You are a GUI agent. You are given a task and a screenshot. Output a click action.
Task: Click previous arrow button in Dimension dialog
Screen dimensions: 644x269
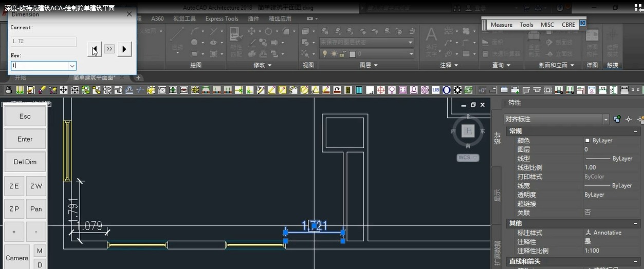point(95,49)
